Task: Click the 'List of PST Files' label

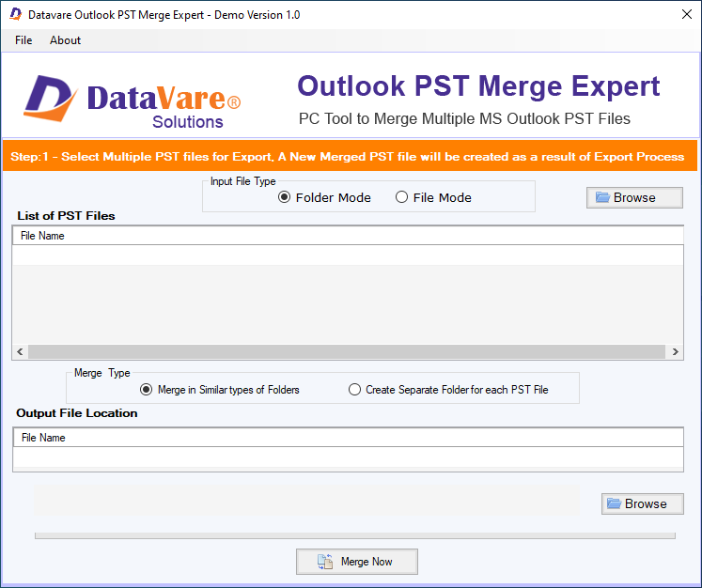Action: pyautogui.click(x=67, y=216)
